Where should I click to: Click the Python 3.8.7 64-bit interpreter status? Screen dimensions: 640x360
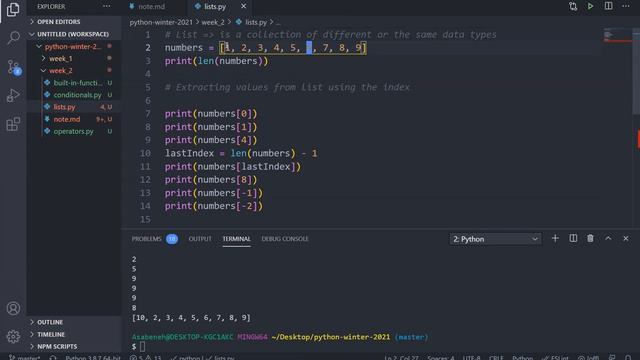click(x=93, y=357)
